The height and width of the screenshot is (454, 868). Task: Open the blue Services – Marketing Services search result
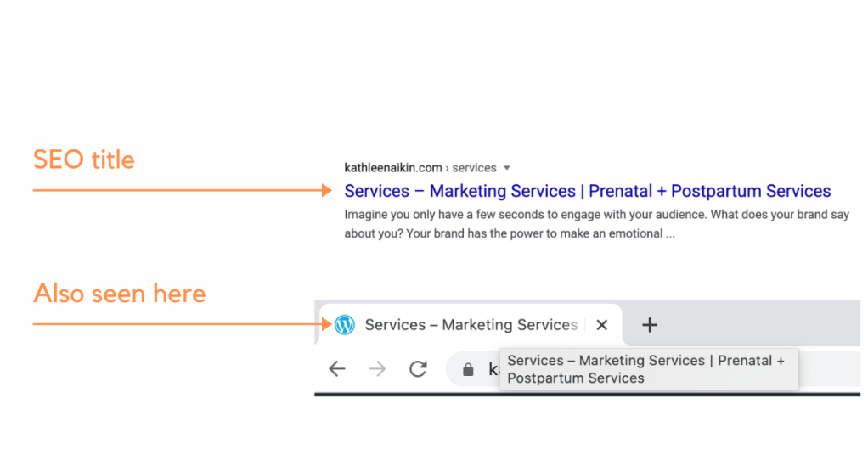tap(587, 191)
